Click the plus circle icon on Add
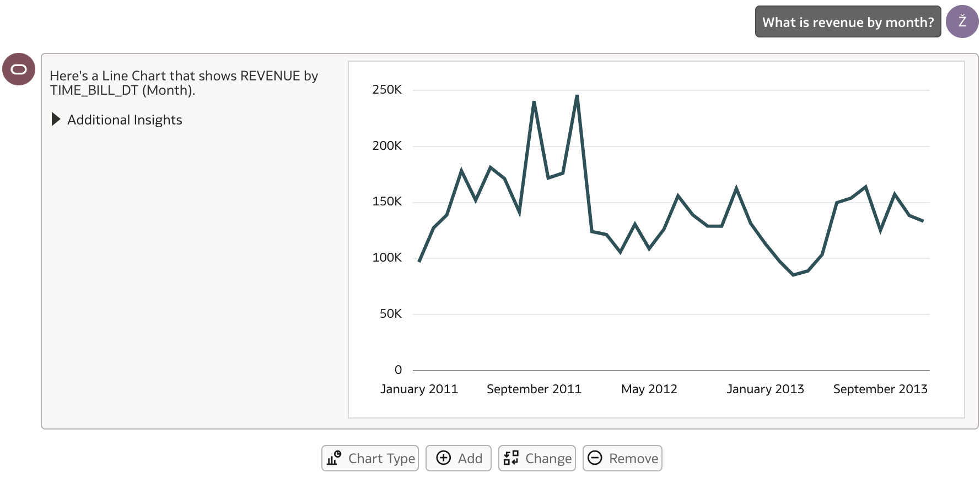Viewport: 980px width, 478px height. coord(444,458)
